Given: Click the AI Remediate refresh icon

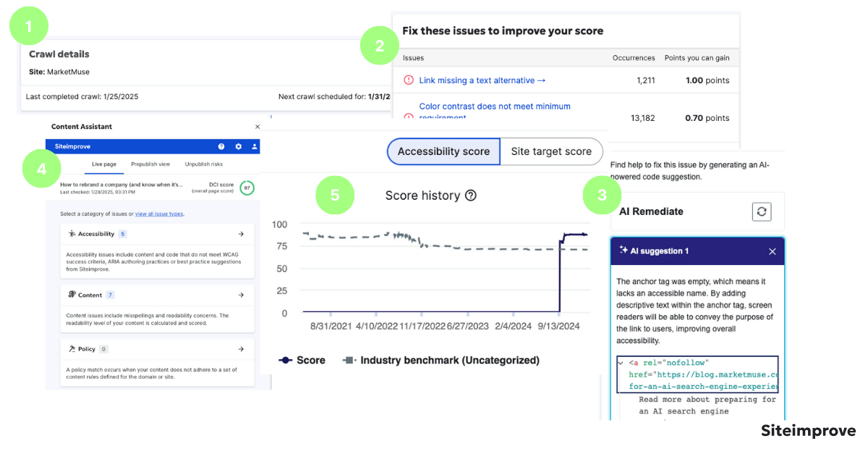Looking at the screenshot, I should point(761,211).
